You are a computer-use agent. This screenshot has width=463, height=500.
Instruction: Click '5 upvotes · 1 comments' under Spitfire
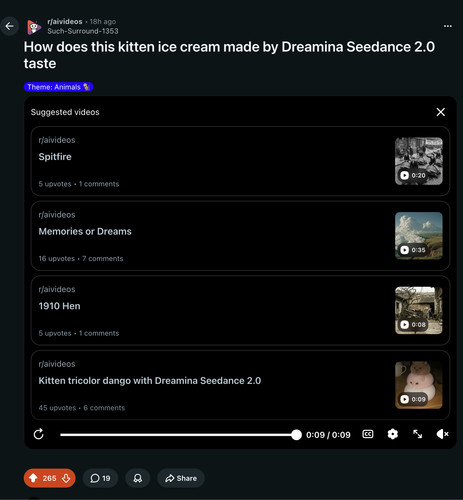point(79,184)
